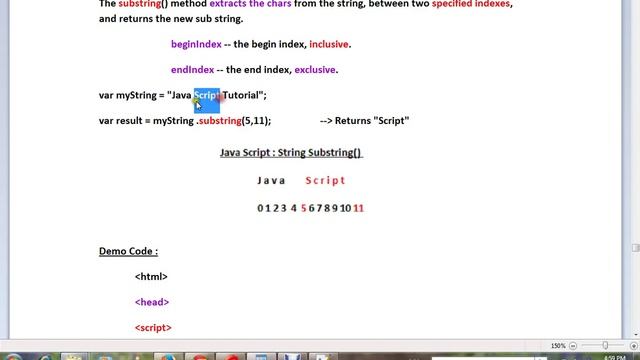
Task: Click "var myString" at the line start
Action: 128,96
